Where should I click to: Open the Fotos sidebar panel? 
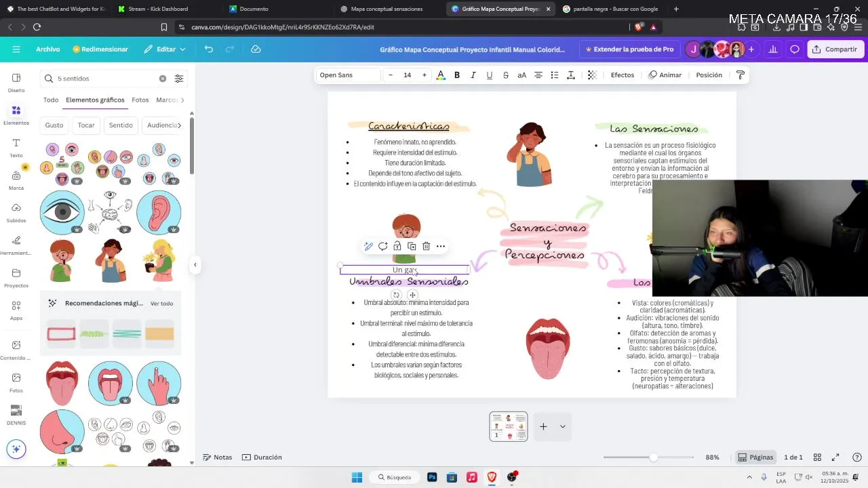16,383
